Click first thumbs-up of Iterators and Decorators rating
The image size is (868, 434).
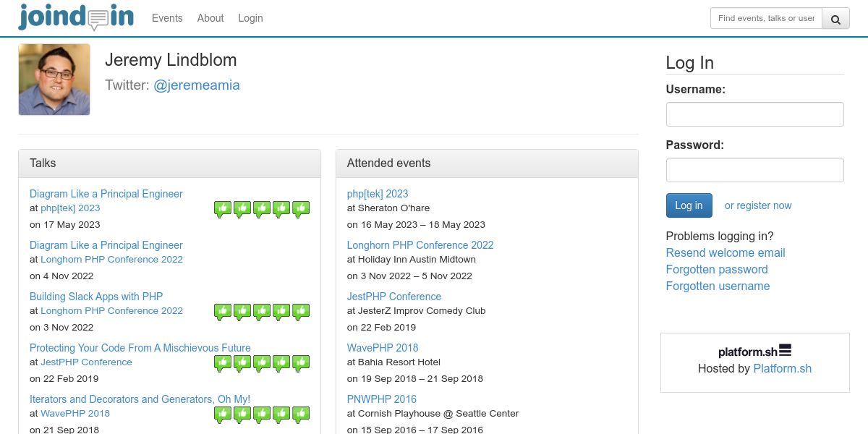click(x=223, y=414)
